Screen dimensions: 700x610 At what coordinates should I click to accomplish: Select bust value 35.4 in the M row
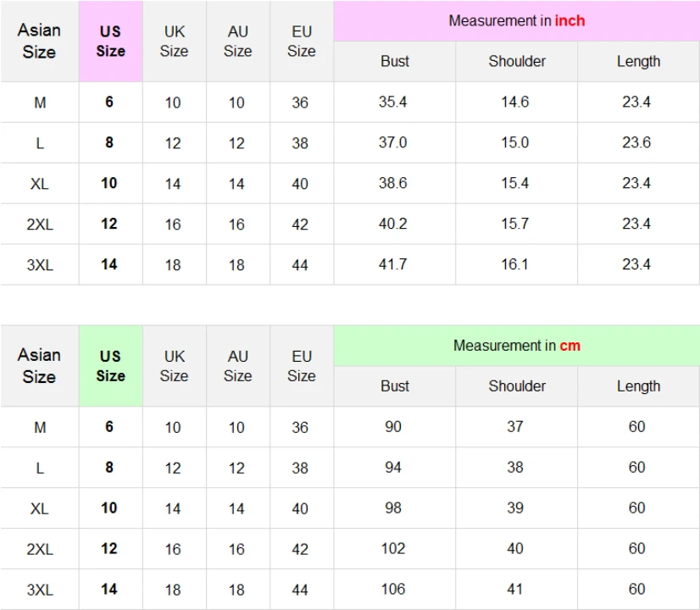[393, 103]
